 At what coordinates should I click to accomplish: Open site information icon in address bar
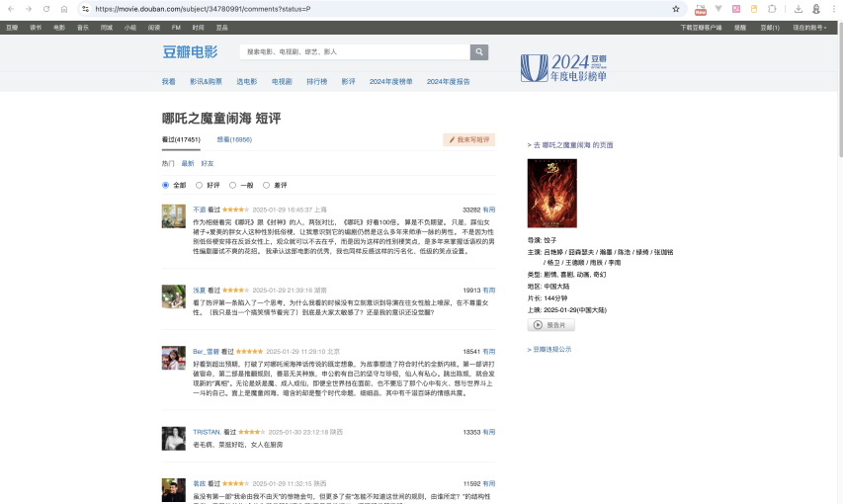(x=85, y=9)
